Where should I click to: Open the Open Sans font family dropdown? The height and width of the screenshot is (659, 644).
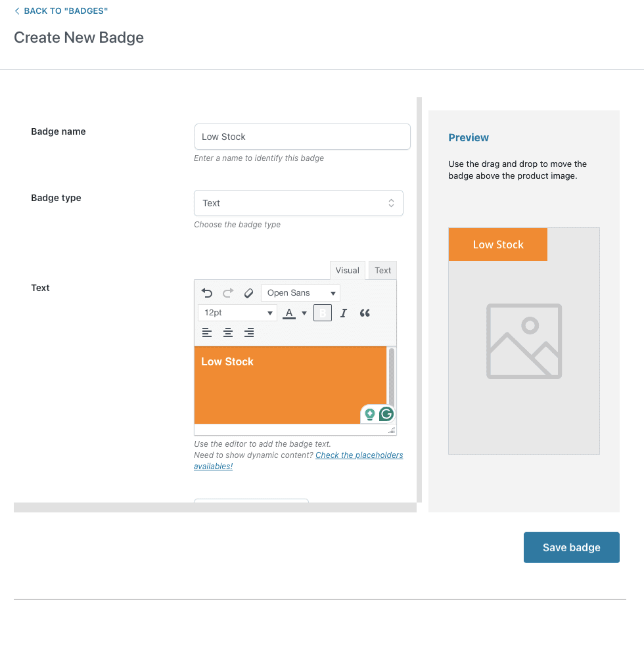click(x=300, y=292)
